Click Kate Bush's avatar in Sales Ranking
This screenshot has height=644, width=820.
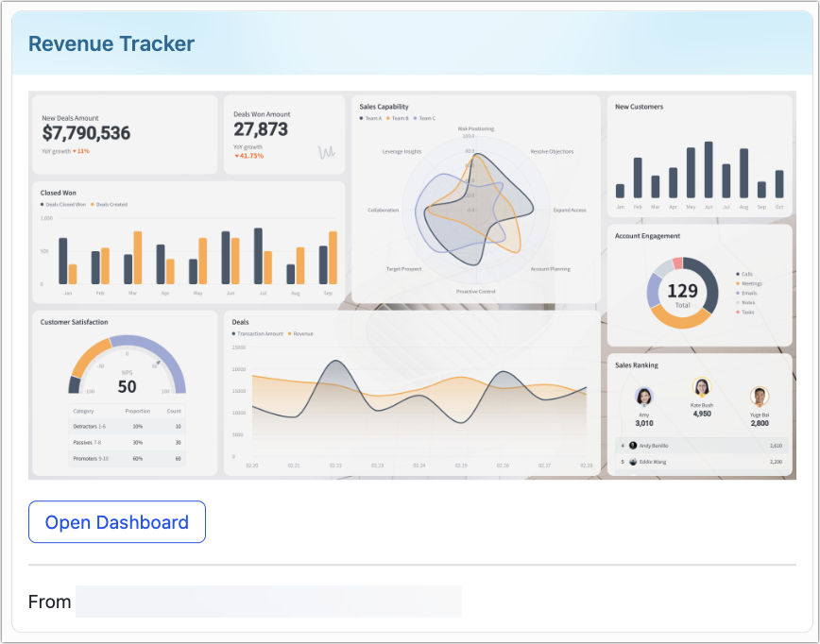coord(702,385)
